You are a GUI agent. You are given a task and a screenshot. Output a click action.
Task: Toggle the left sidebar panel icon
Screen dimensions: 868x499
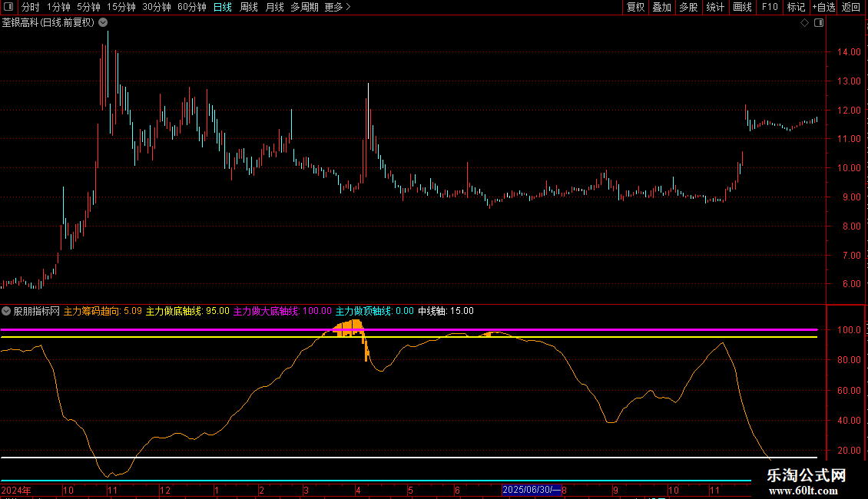(x=8, y=7)
